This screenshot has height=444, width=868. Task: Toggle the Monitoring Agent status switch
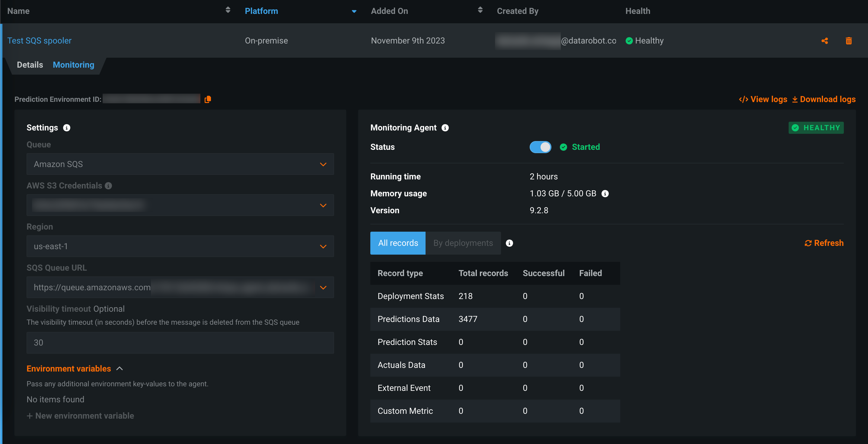[540, 147]
